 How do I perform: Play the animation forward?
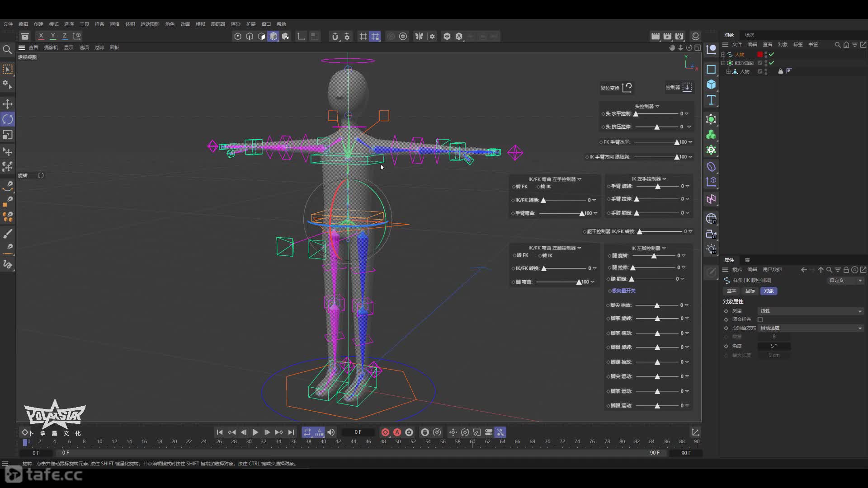click(255, 432)
